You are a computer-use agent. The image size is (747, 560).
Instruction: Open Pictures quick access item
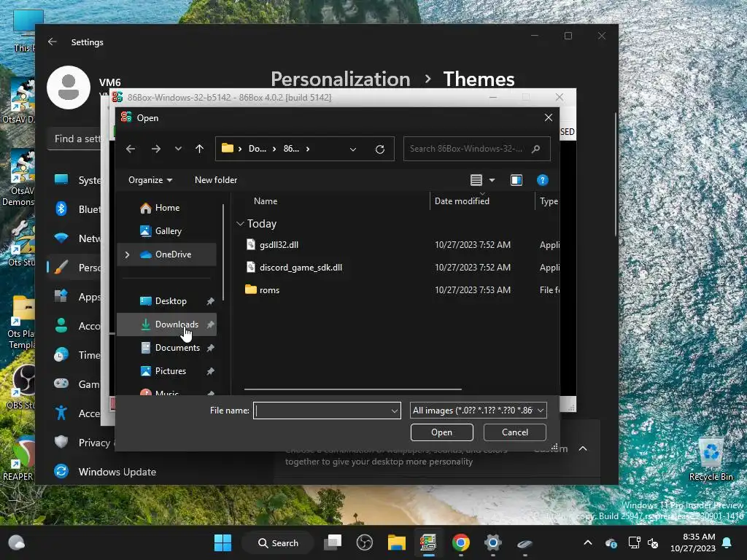(x=167, y=371)
